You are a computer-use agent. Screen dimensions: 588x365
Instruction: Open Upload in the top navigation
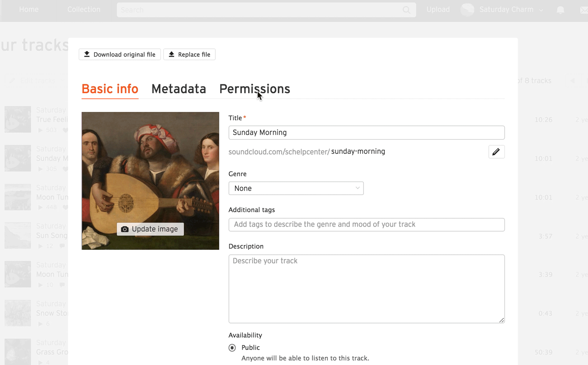coord(438,10)
